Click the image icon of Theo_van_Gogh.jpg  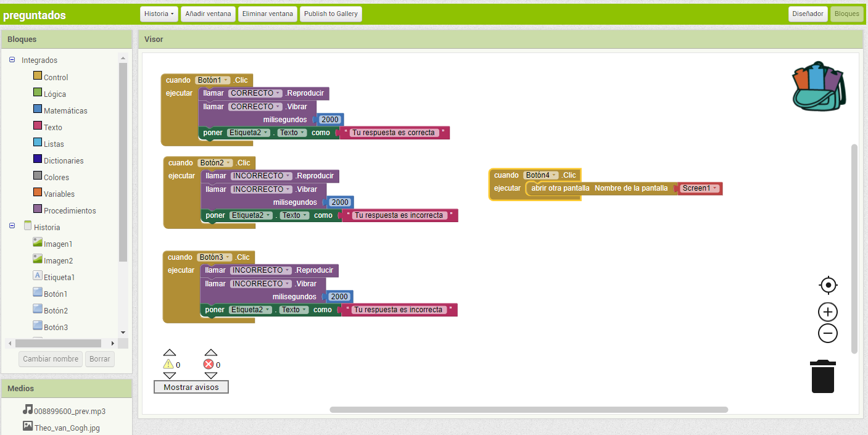[28, 426]
